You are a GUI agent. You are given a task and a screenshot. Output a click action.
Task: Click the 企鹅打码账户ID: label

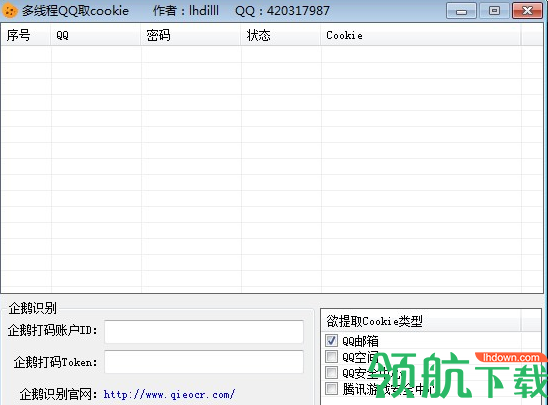[x=53, y=330]
